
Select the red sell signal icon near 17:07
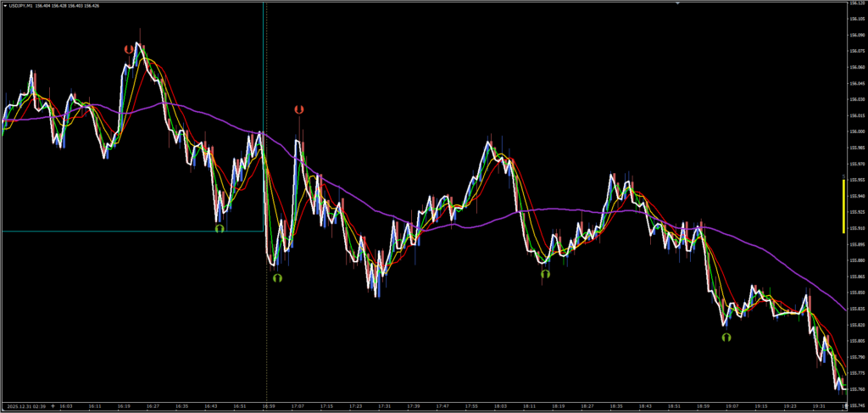(x=298, y=109)
